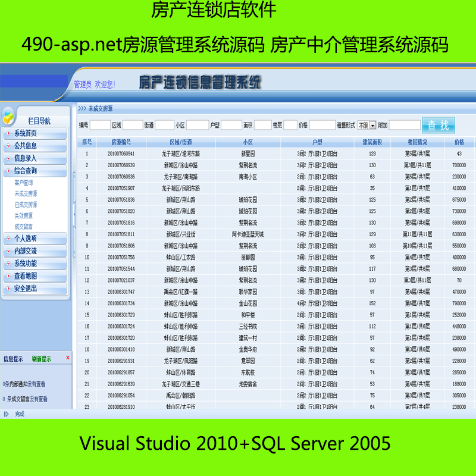Focus the 价格 input field

pyautogui.click(x=322, y=125)
